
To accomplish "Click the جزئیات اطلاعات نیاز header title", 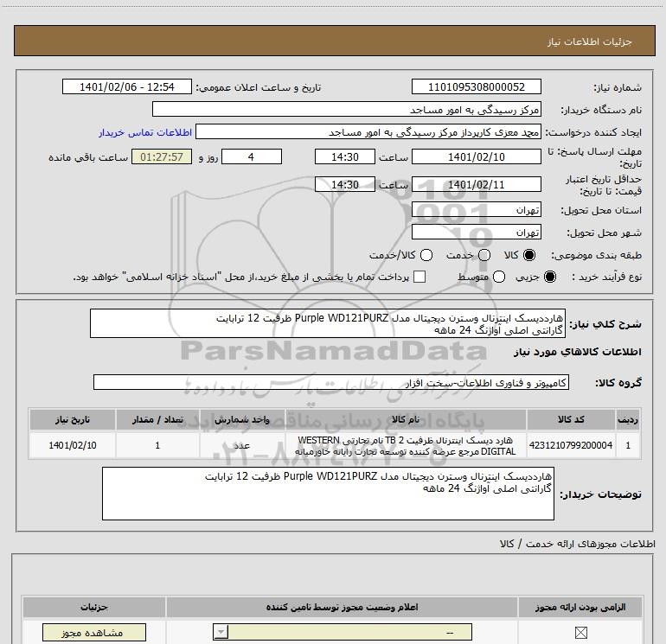I will tap(590, 41).
